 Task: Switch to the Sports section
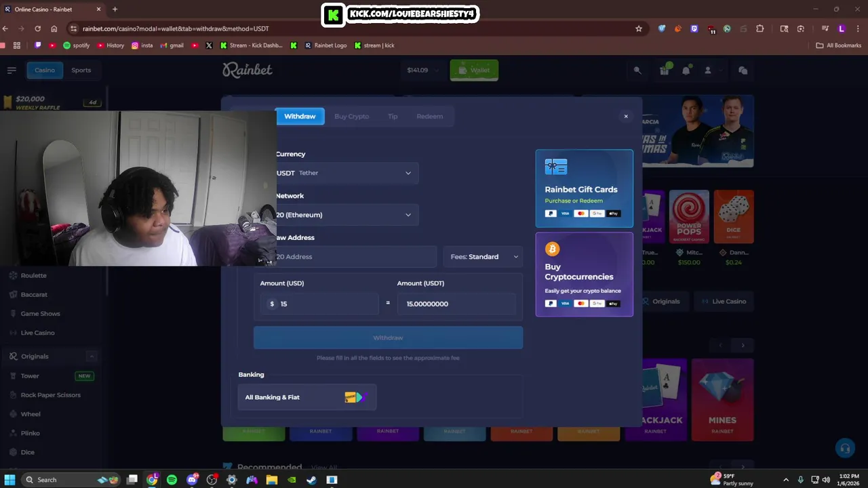coord(81,70)
